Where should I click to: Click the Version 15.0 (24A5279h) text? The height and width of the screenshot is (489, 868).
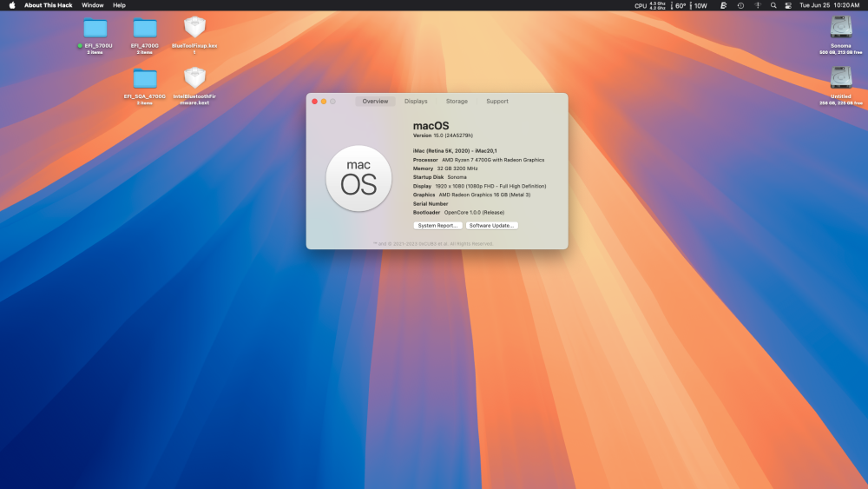click(x=443, y=135)
